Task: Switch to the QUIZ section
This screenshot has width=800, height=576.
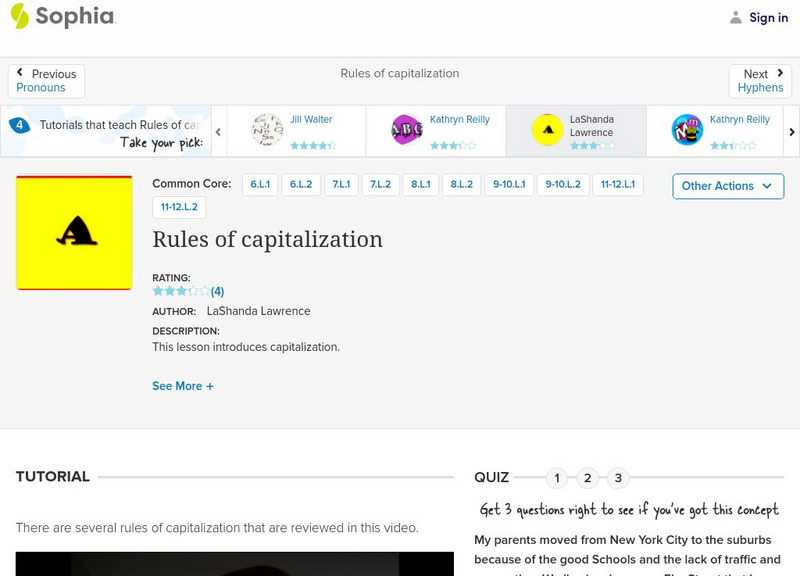Action: 493,477
